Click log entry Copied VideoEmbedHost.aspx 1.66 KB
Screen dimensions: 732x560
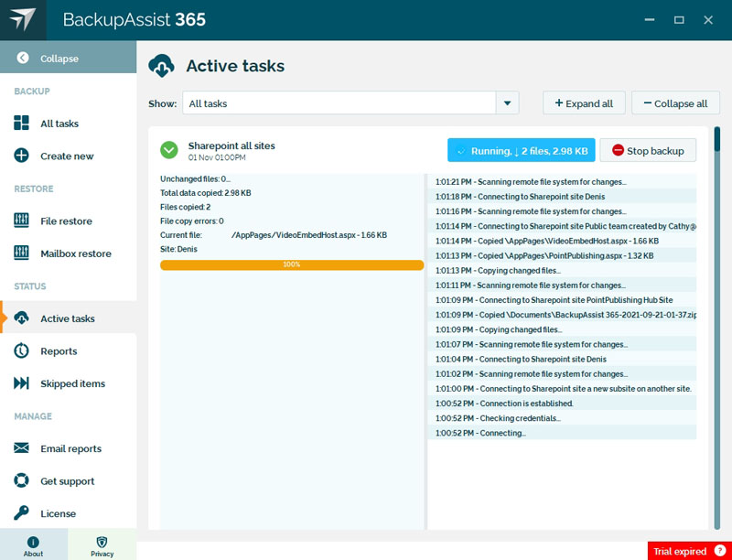562,241
